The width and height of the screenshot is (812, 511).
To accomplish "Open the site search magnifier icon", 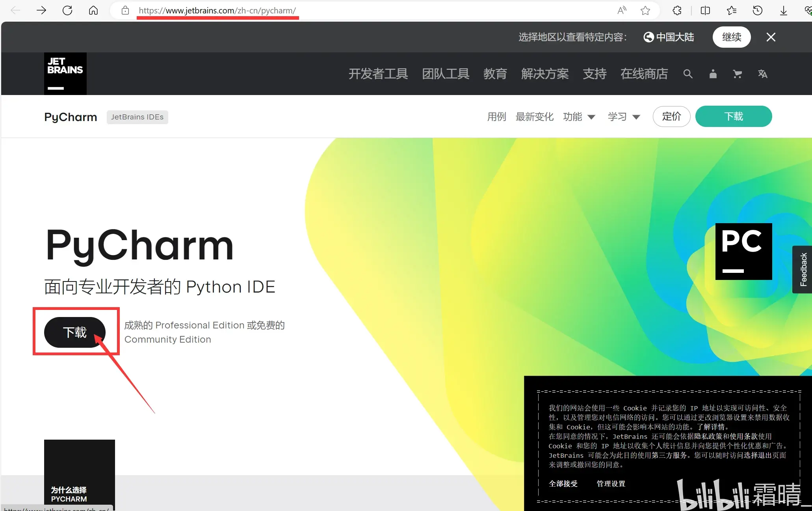I will point(688,74).
